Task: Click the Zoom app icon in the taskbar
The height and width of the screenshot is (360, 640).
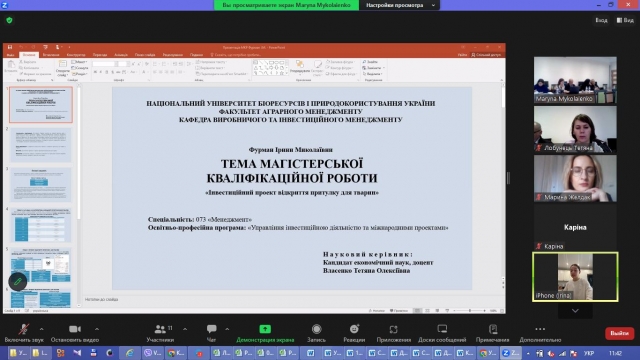Action: (x=511, y=353)
